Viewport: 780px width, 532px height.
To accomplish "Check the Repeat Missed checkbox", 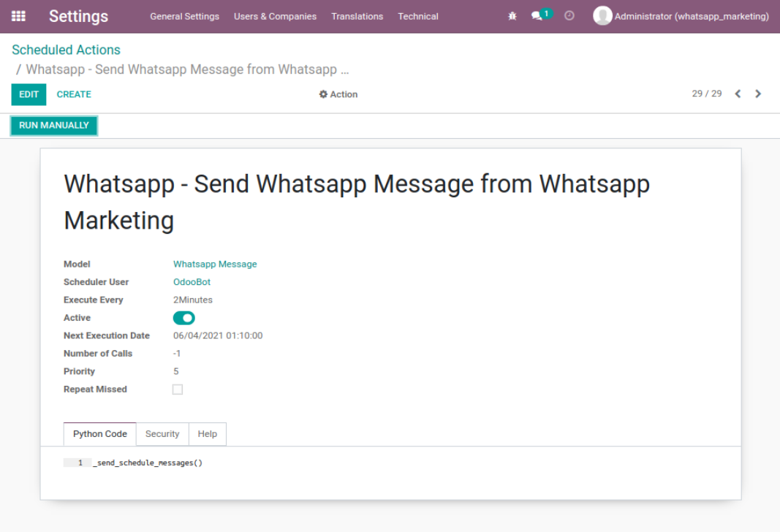I will point(178,389).
